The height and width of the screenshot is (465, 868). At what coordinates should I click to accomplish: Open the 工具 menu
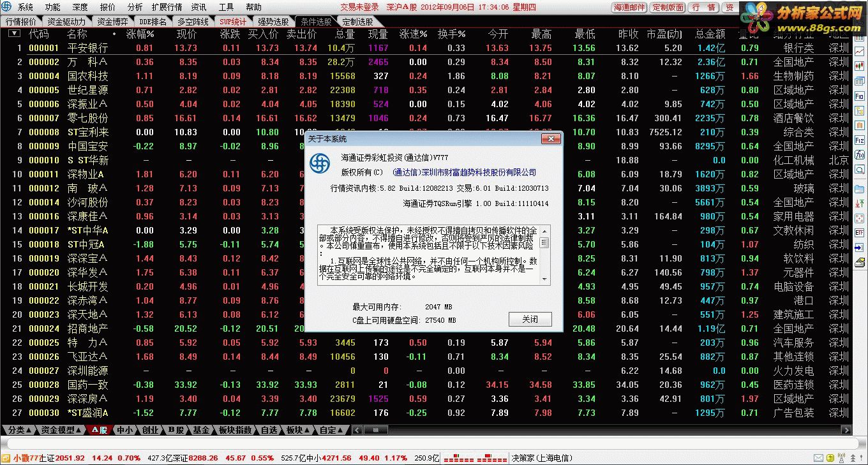coord(226,7)
